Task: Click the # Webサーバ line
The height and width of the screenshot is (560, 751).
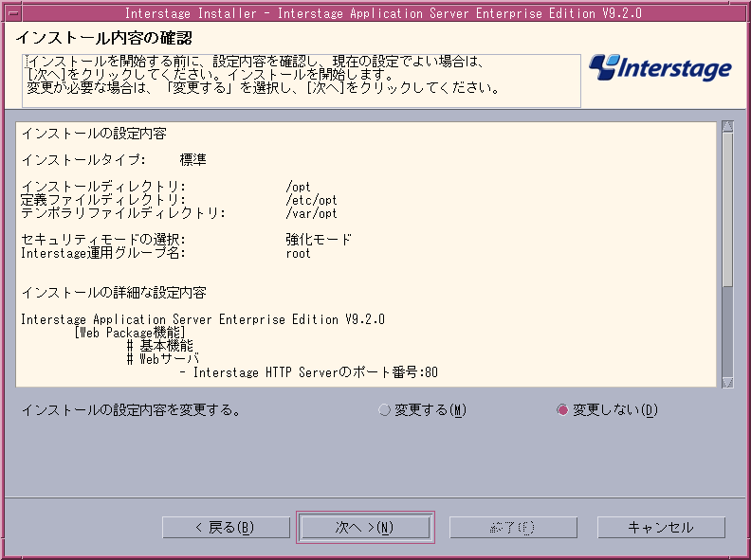Action: [x=163, y=359]
